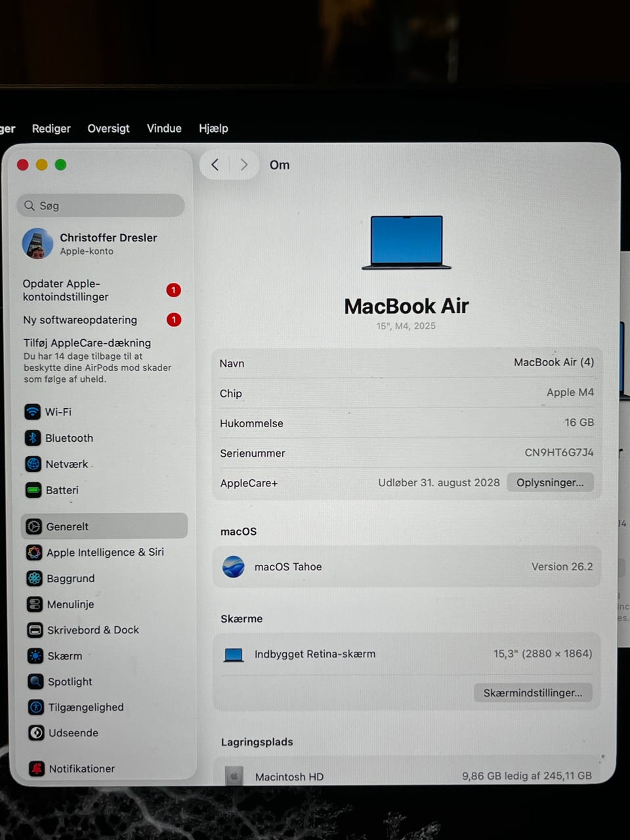Click the AppleCare+ row label
Image resolution: width=630 pixels, height=840 pixels.
click(x=249, y=484)
